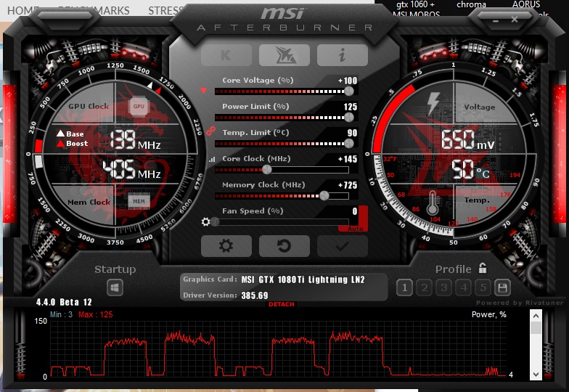Close the Afterburner window with X

pyautogui.click(x=515, y=19)
